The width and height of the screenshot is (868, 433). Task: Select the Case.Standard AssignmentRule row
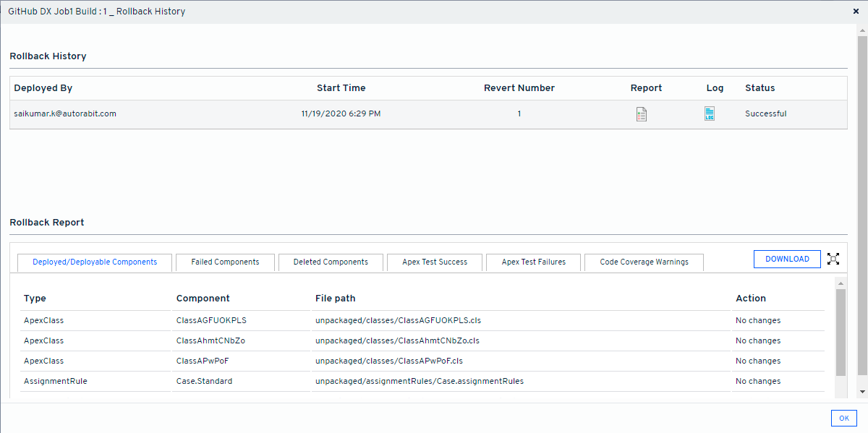(x=204, y=381)
